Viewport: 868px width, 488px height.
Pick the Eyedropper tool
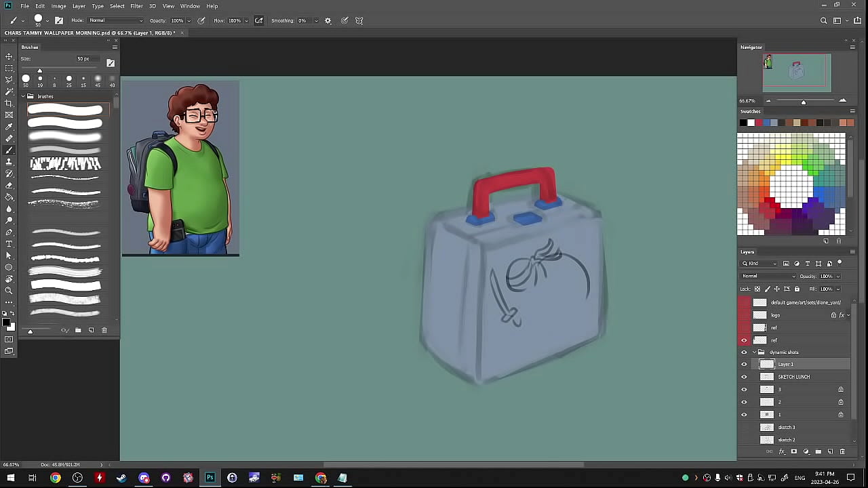pos(9,127)
